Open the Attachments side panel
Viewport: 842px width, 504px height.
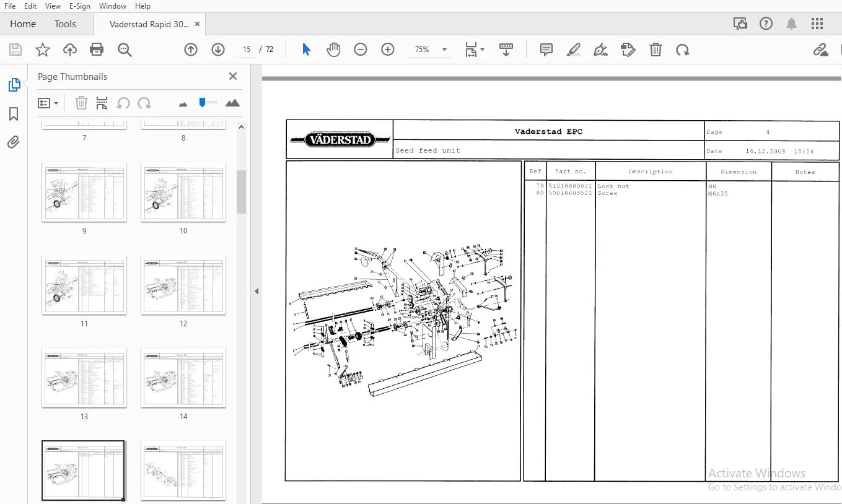point(14,142)
